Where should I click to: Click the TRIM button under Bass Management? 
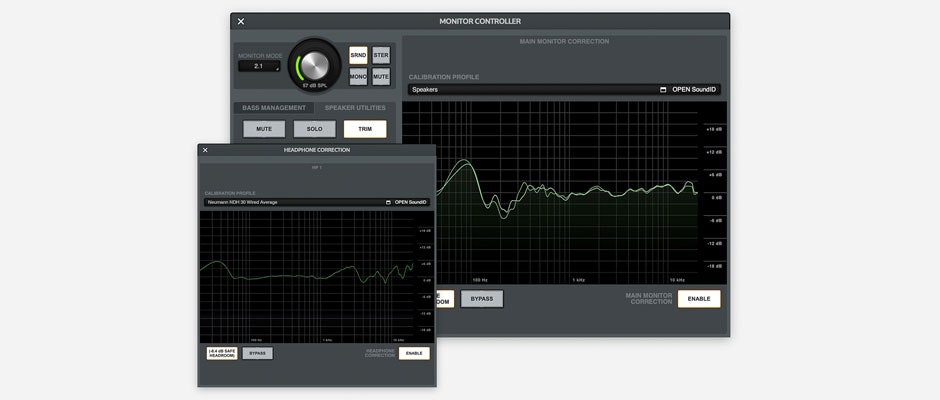click(x=364, y=129)
